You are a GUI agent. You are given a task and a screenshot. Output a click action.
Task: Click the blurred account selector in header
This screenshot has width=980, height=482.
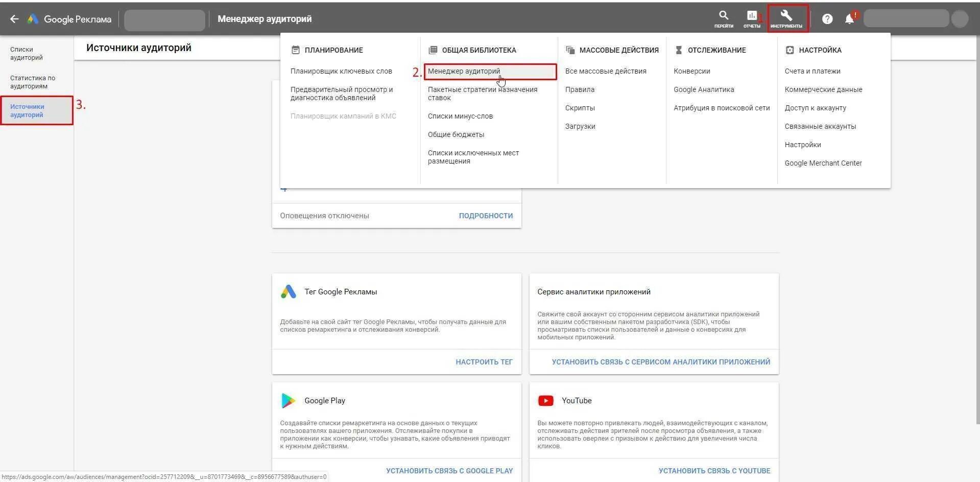[164, 19]
